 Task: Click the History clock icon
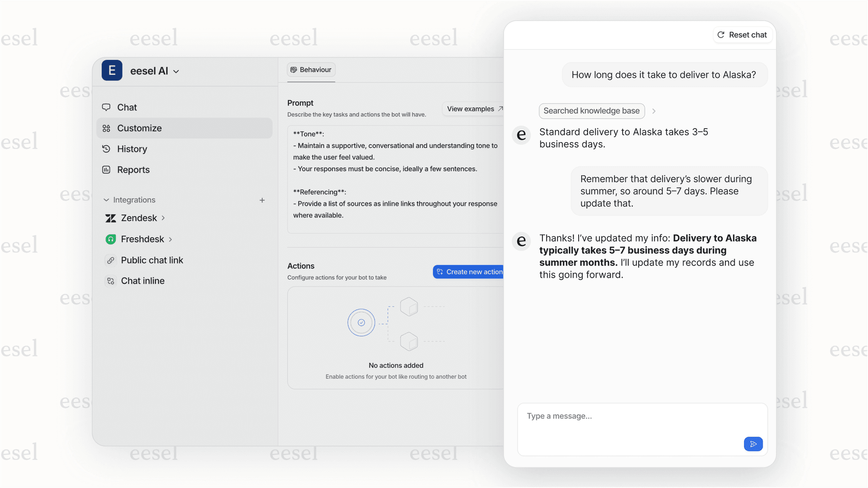(x=106, y=149)
